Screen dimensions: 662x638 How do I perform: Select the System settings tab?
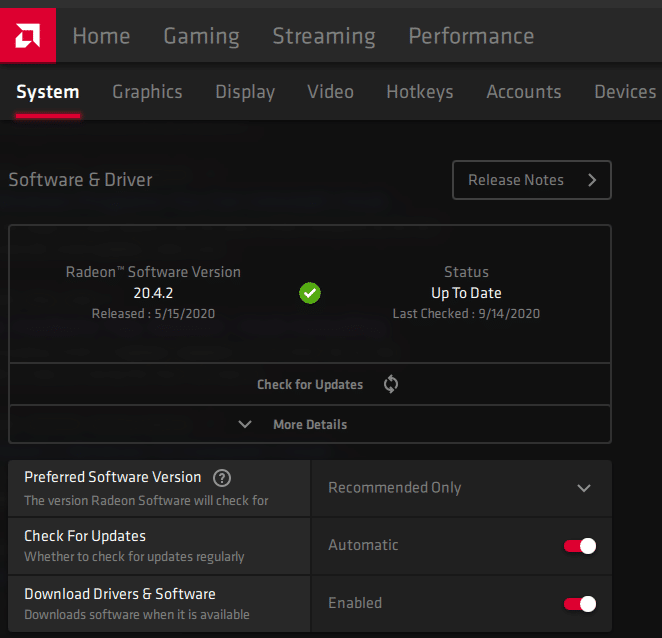(x=48, y=92)
